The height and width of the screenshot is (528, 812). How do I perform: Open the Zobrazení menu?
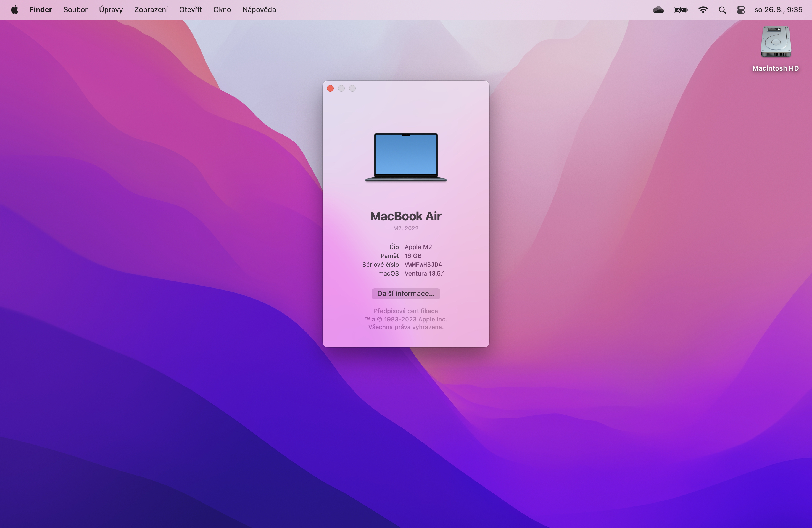pos(151,10)
